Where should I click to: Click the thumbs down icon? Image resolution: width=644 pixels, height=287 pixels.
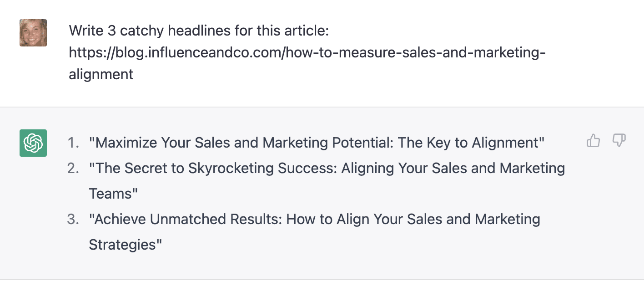(619, 141)
